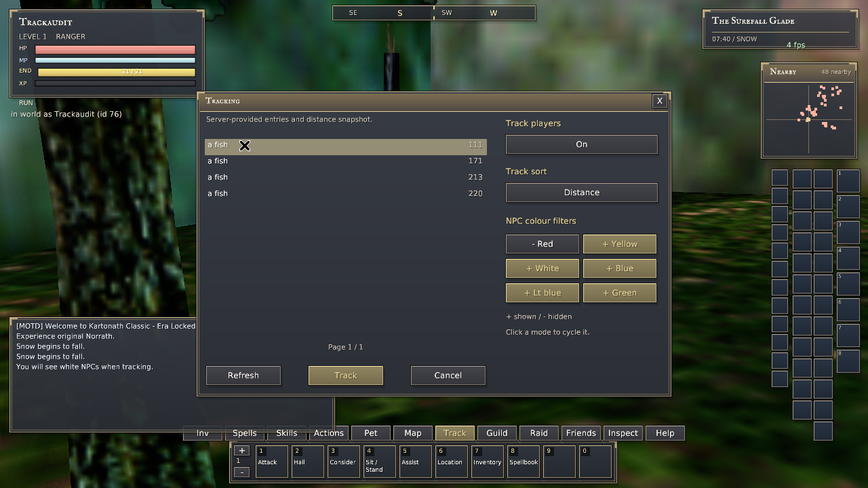Click empty hotbar slot 9

coord(559,462)
